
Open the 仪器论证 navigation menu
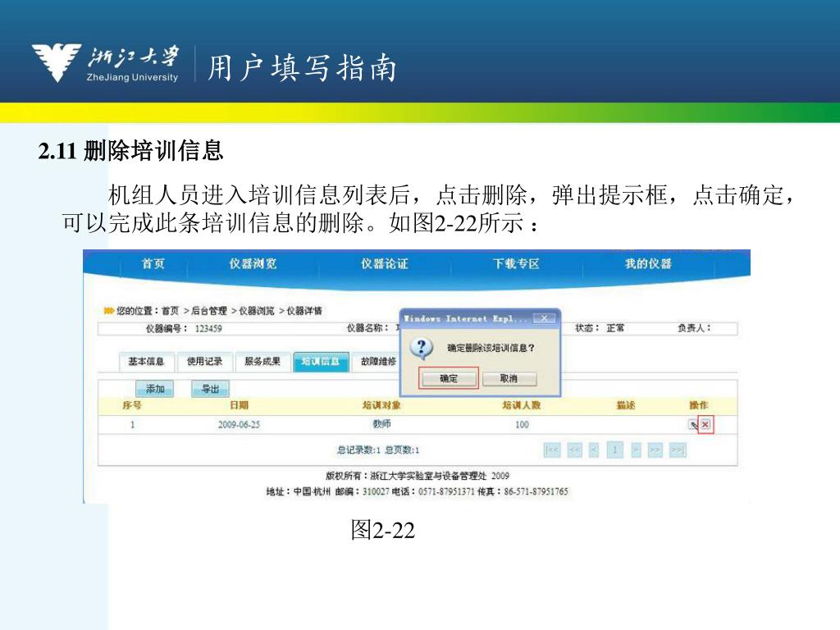click(384, 263)
